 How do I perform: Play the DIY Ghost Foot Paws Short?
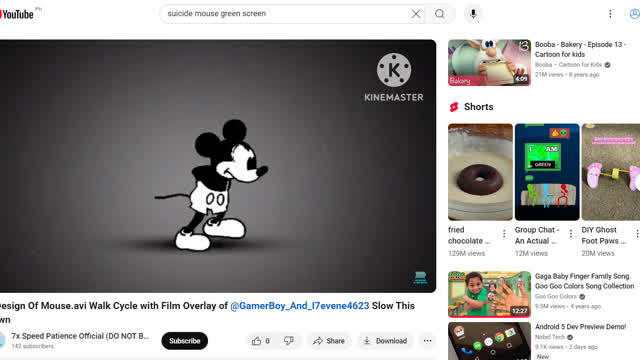tap(611, 172)
